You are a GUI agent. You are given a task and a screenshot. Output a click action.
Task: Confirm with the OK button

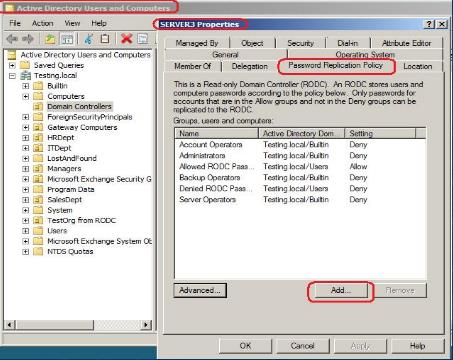245,346
